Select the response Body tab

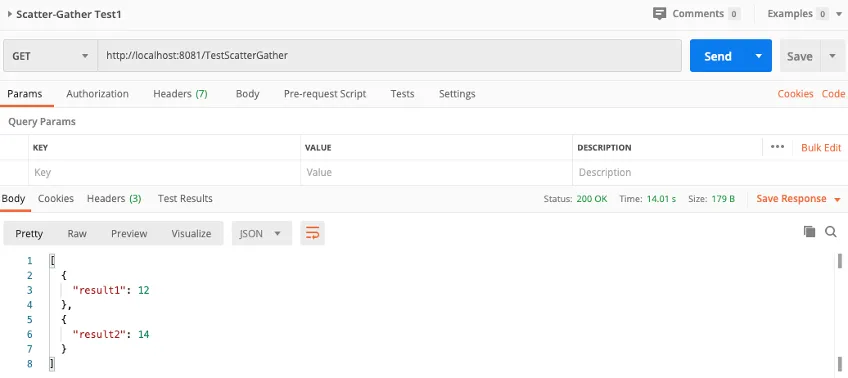(14, 198)
